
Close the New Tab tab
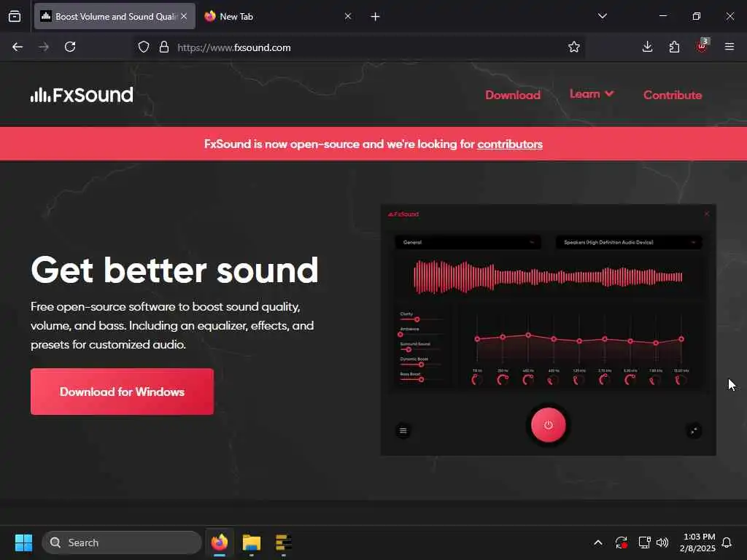[348, 17]
